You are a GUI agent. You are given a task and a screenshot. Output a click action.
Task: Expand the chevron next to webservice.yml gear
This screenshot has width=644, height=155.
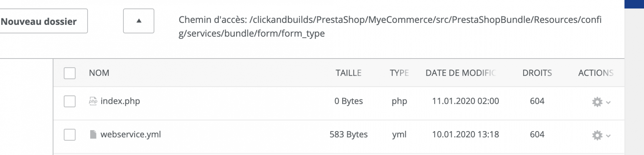(x=608, y=136)
